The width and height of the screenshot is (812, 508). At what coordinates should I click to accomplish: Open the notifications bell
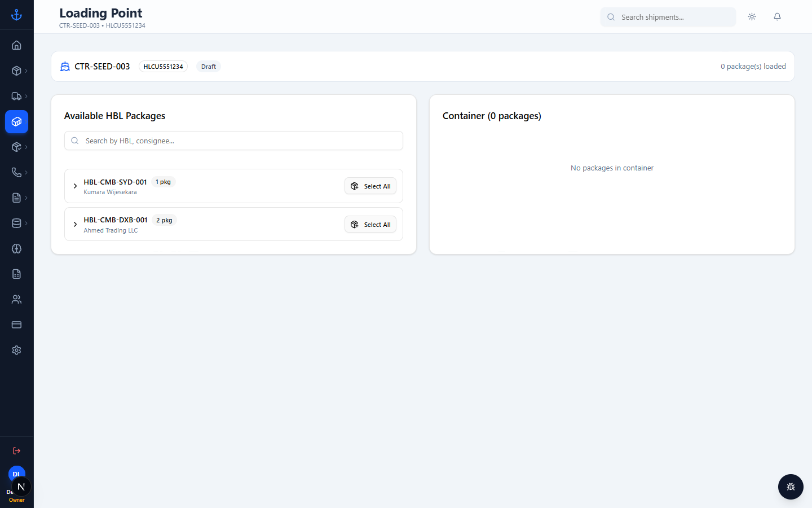tap(777, 17)
